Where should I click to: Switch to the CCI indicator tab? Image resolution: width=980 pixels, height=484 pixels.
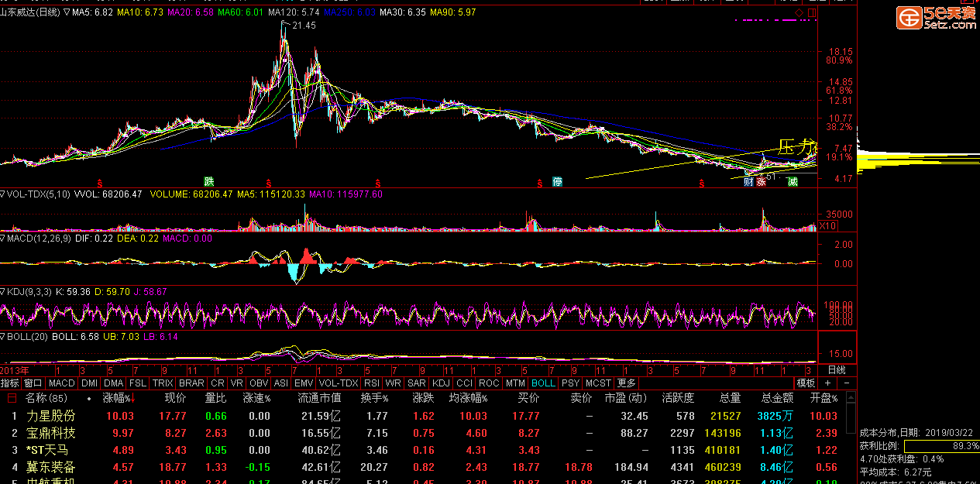[464, 383]
